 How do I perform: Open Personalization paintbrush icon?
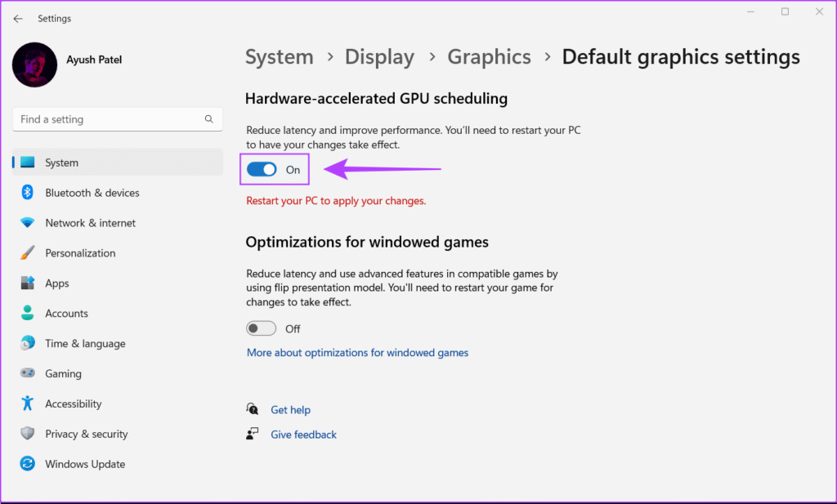click(x=28, y=253)
